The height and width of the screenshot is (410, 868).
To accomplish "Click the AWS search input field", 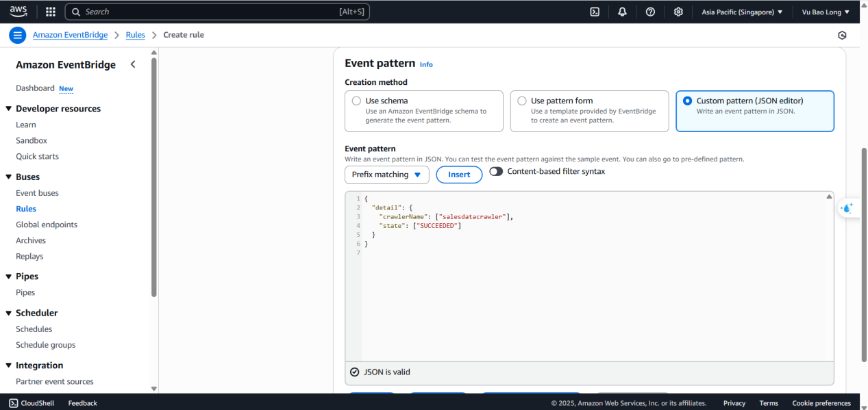I will point(216,12).
